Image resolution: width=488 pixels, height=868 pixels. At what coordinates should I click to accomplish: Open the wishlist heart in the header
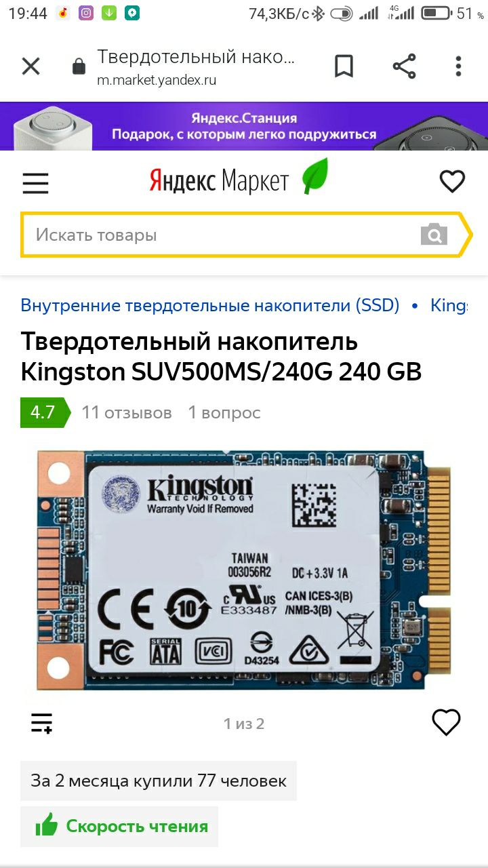pyautogui.click(x=452, y=181)
